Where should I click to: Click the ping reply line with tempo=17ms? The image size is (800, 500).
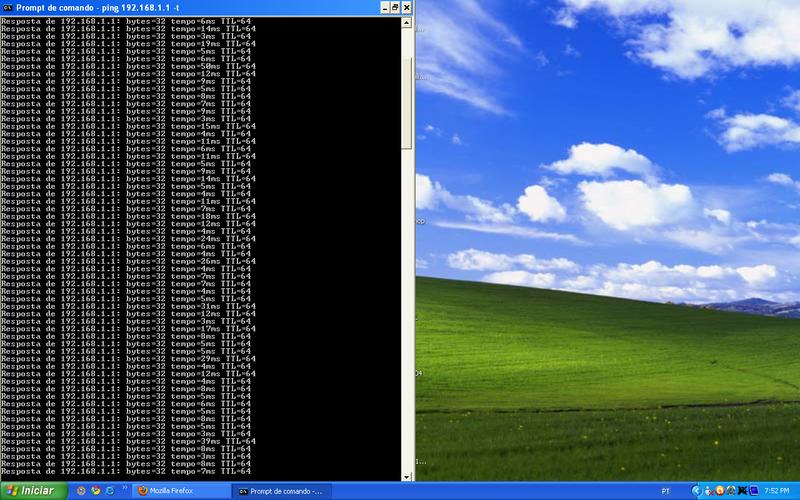click(129, 329)
